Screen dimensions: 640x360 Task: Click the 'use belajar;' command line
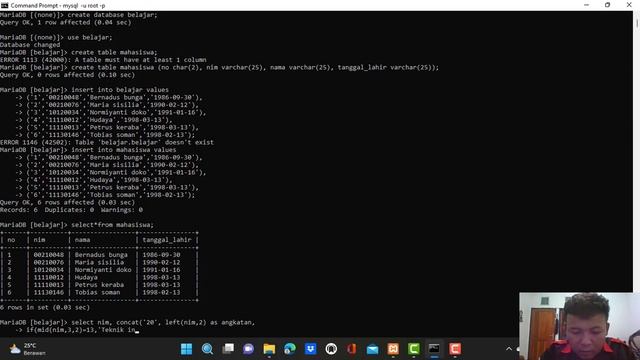tap(56, 37)
